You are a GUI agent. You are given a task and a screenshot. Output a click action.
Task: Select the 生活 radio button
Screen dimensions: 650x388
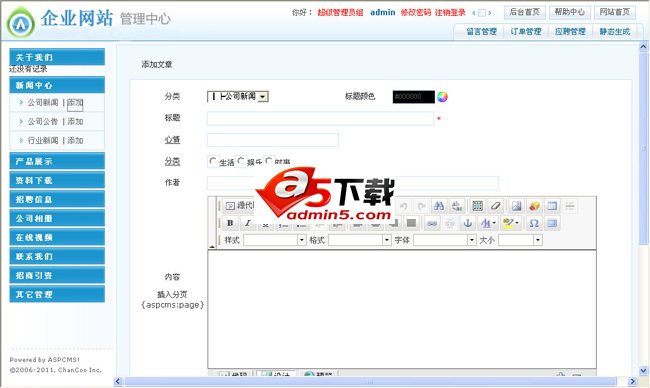pos(213,161)
